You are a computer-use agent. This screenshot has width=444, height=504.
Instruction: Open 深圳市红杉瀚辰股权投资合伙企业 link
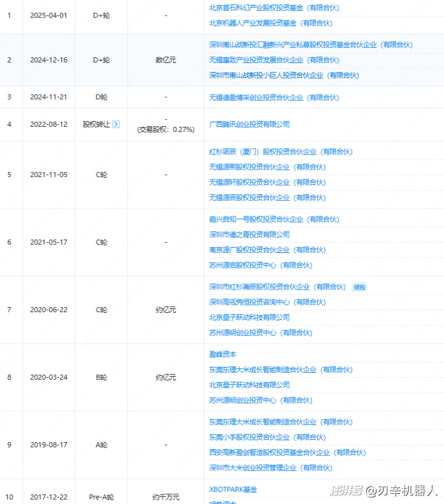pos(277,286)
